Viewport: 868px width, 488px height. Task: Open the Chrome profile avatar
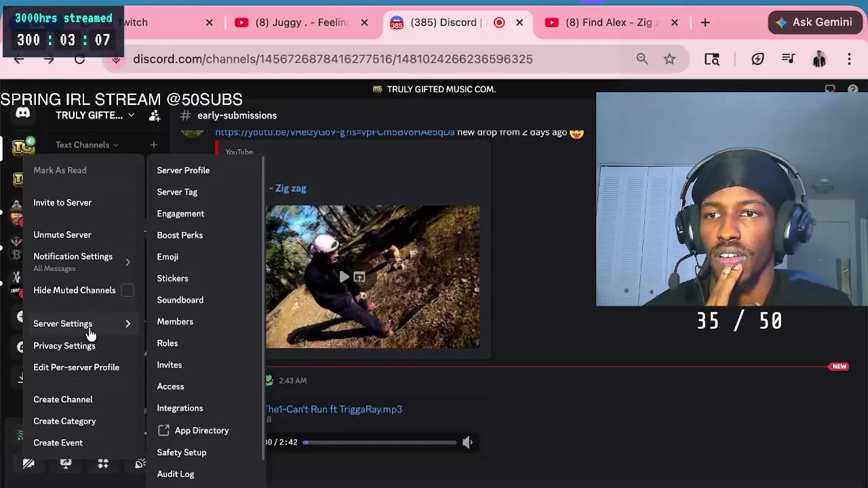click(x=819, y=59)
